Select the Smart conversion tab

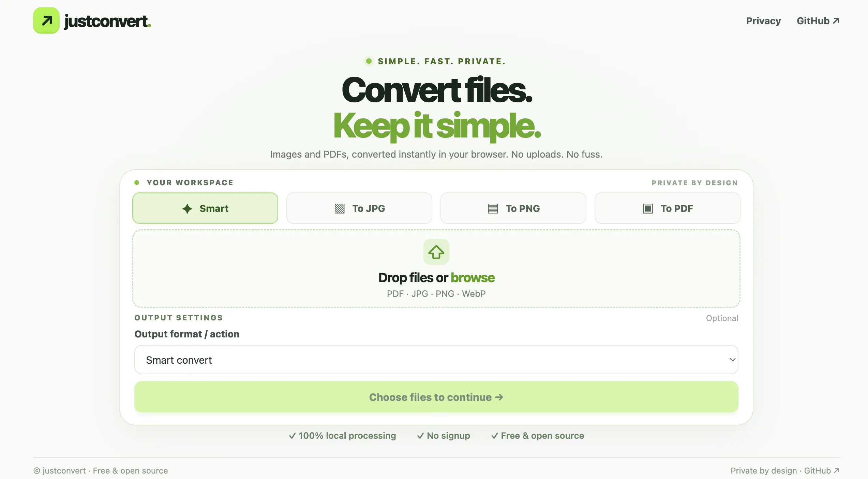205,208
